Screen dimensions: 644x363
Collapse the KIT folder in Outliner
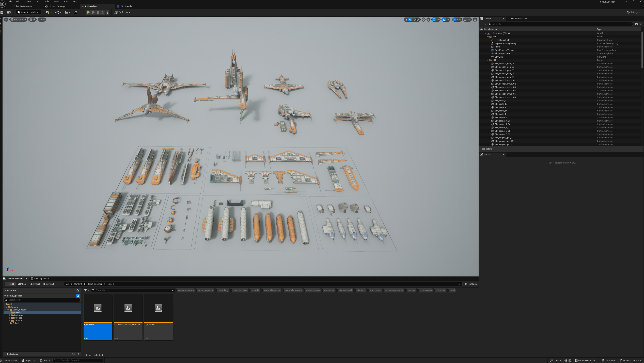[x=488, y=60]
